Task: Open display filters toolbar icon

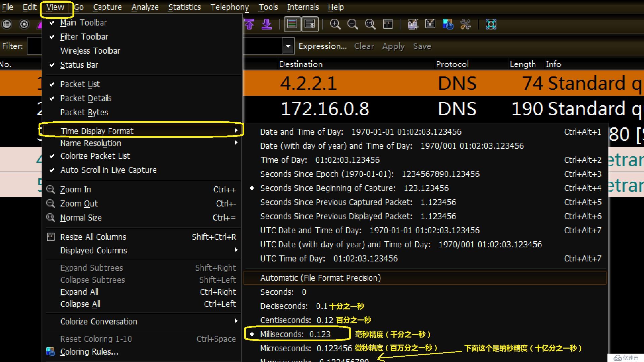Action: [430, 24]
